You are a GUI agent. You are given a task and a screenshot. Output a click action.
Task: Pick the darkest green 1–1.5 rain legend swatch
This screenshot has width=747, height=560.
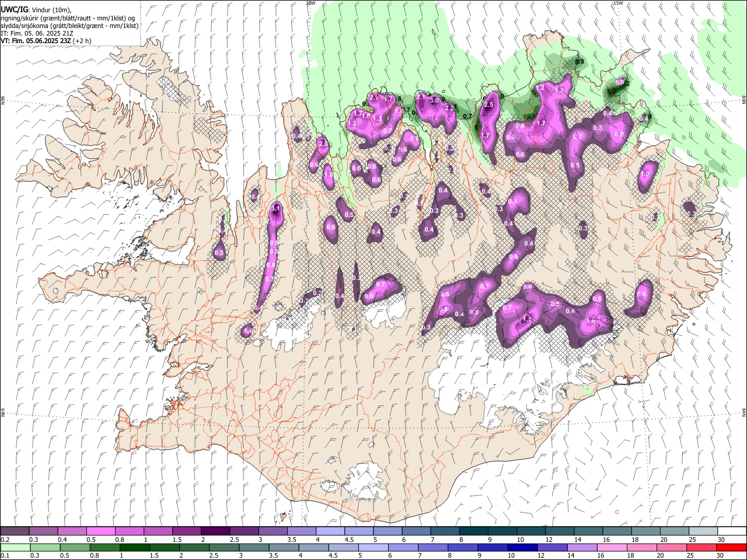point(134,547)
